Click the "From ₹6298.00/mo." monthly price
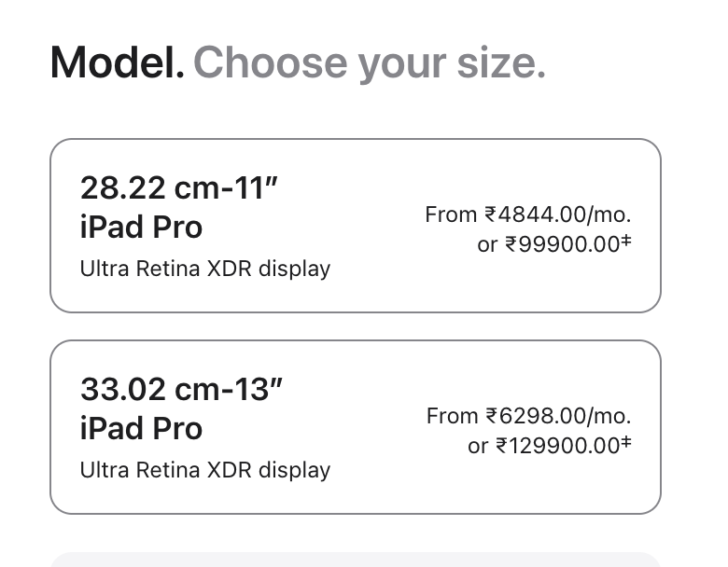 [528, 416]
